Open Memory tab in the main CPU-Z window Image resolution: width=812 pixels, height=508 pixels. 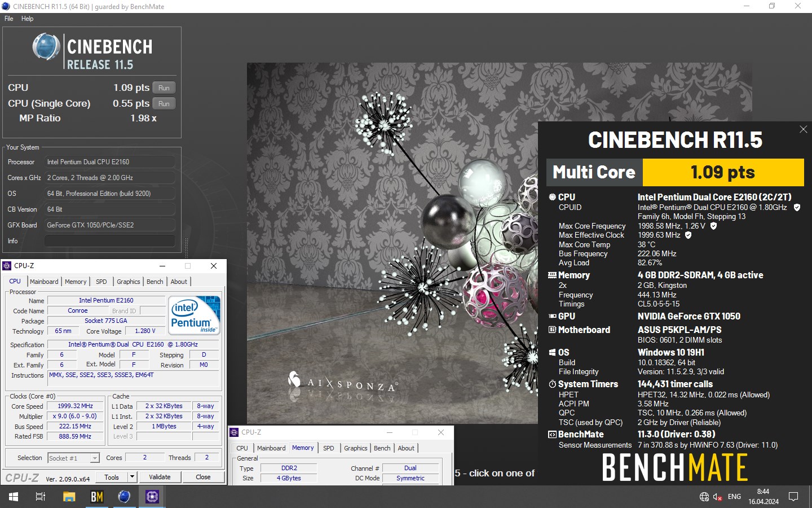76,282
